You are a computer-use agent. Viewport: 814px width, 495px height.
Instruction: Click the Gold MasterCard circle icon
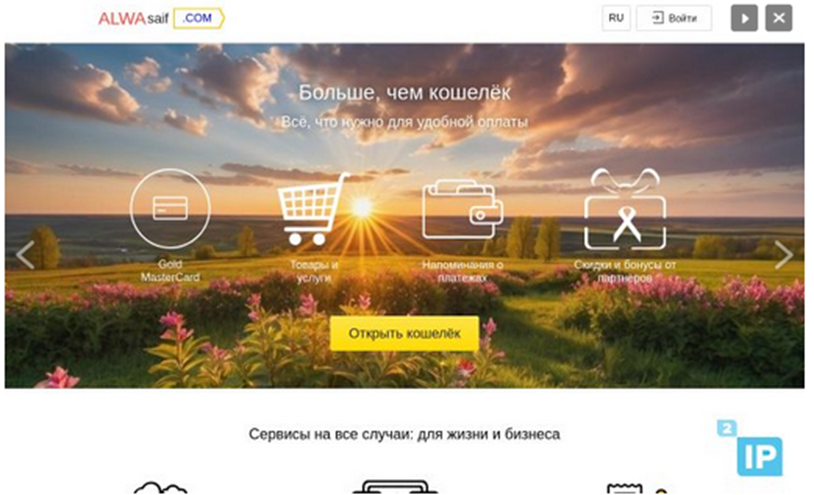click(170, 209)
